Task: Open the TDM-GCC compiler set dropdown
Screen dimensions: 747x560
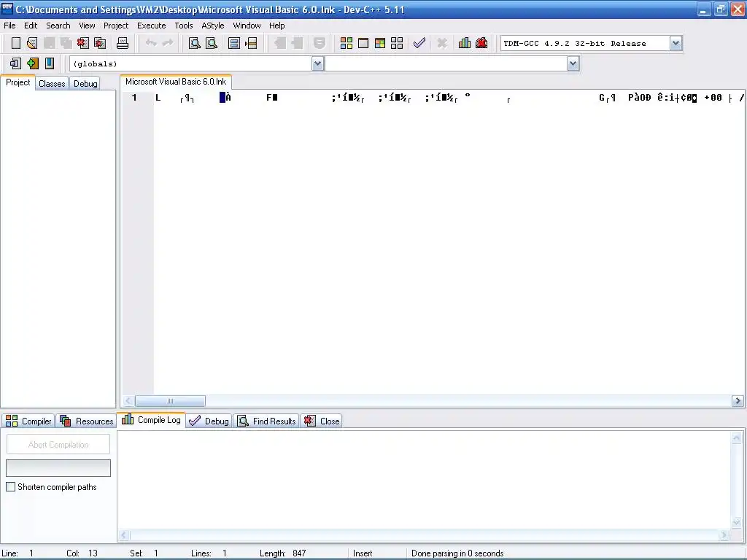Action: (675, 43)
